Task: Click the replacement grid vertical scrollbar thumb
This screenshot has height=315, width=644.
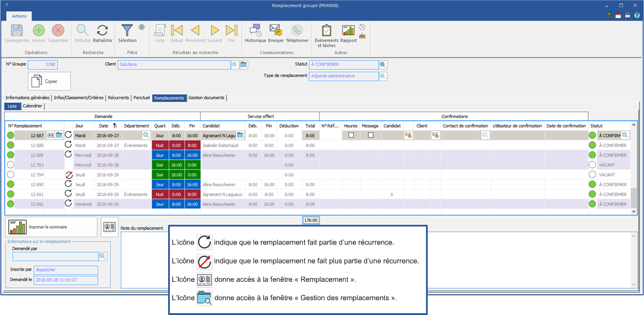Action: click(633, 198)
